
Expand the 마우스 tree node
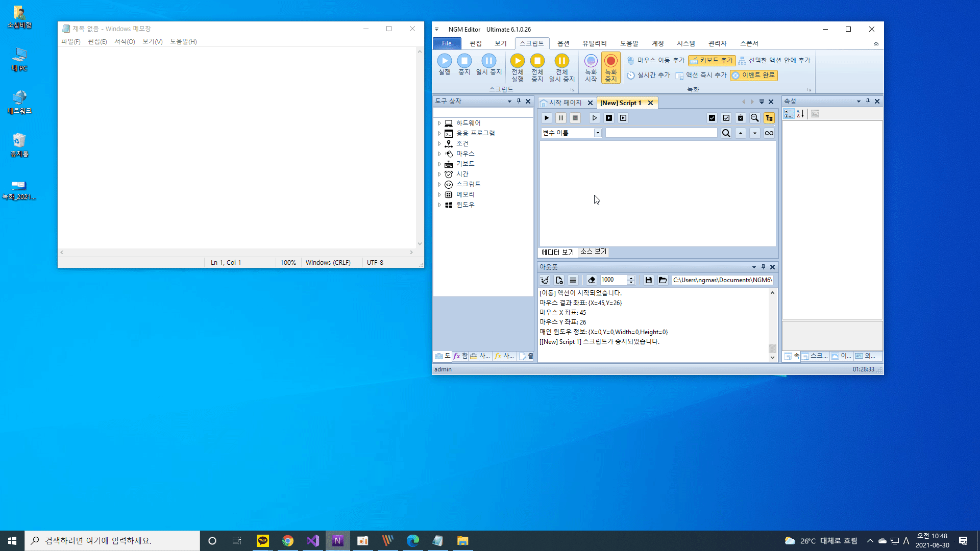[x=439, y=154]
